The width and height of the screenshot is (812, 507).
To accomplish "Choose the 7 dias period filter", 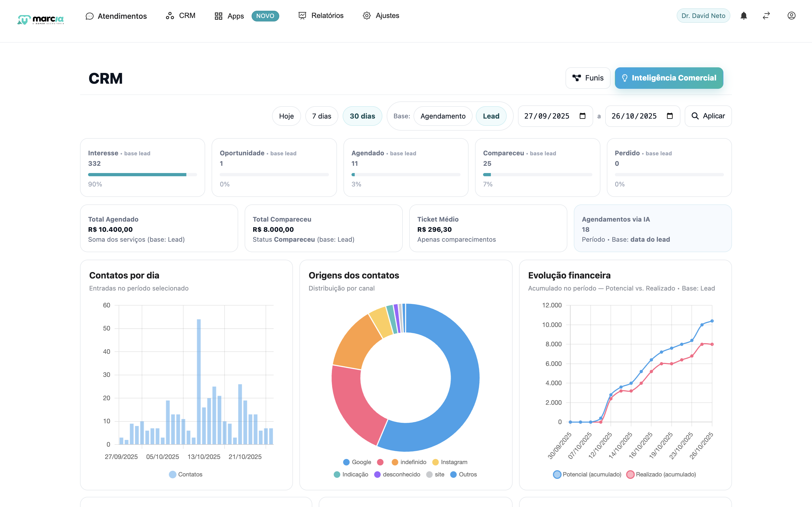I will tap(321, 116).
